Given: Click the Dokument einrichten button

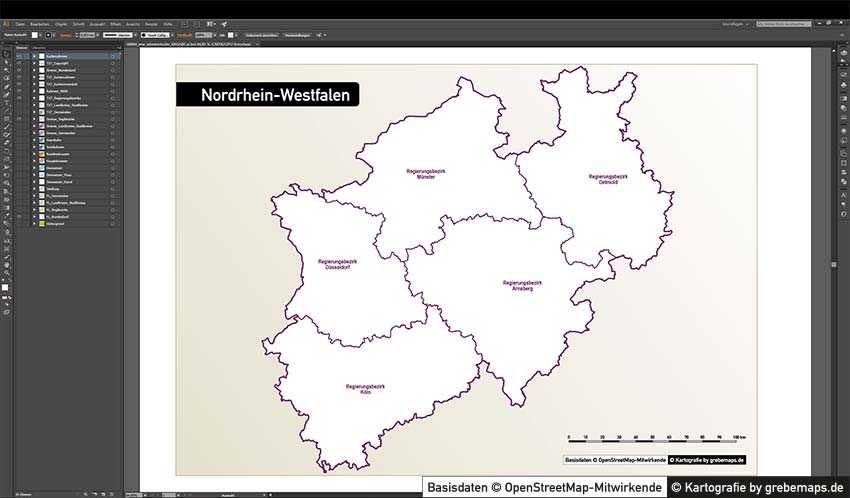Looking at the screenshot, I should pos(262,34).
